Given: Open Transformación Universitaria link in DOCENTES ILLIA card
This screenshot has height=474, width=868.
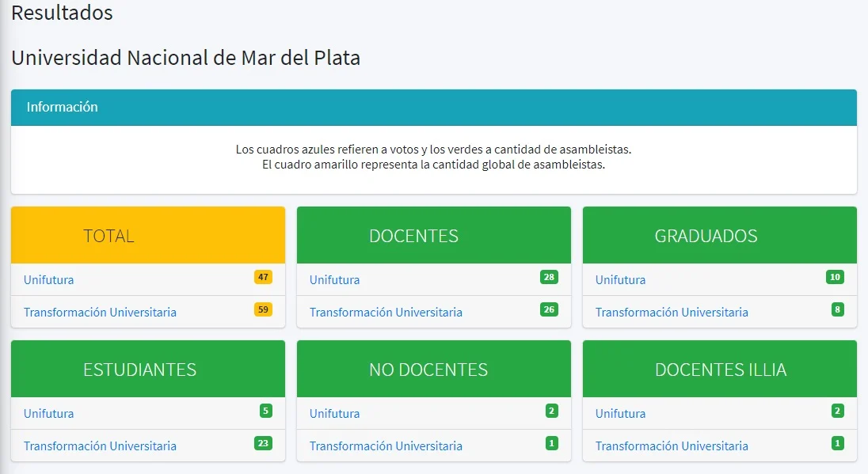Looking at the screenshot, I should coord(672,446).
